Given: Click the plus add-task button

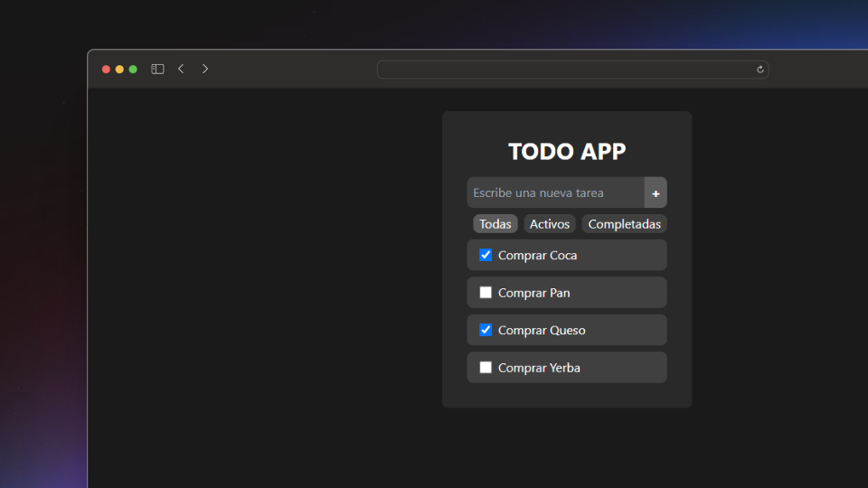Looking at the screenshot, I should (656, 192).
